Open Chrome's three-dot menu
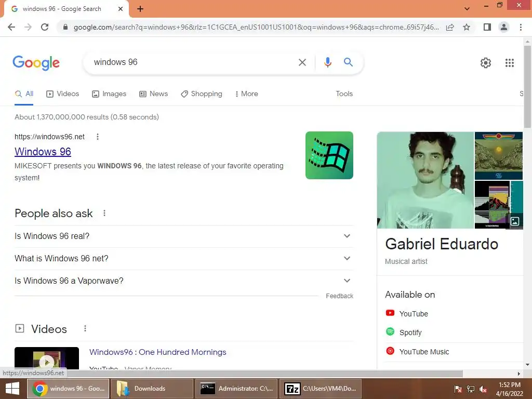This screenshot has width=532, height=399. [x=521, y=27]
